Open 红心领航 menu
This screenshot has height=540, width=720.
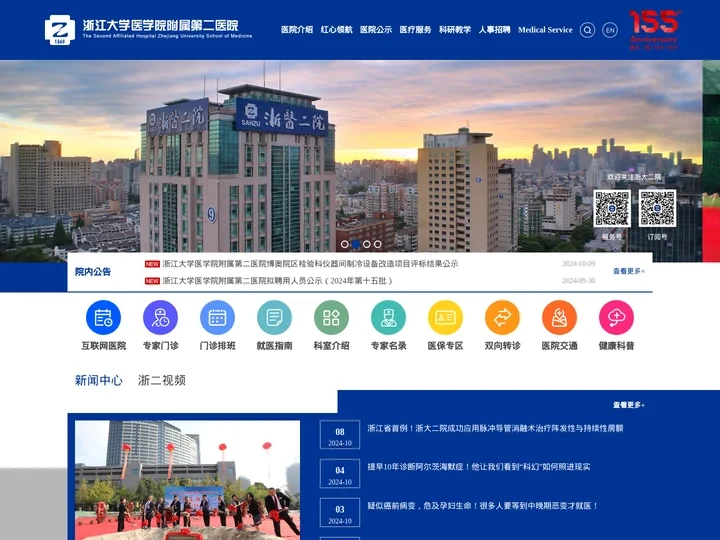click(x=337, y=30)
